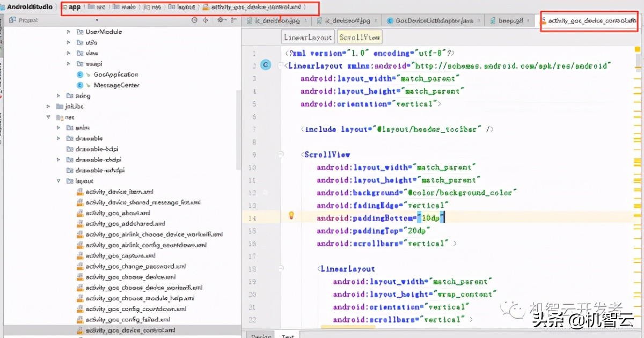Click the collapse-all icon in Project panel header
This screenshot has width=644, height=338.
206,20
